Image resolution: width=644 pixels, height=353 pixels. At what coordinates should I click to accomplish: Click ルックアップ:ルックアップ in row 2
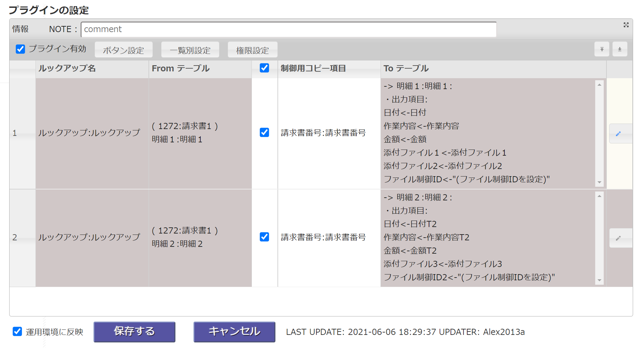pos(89,237)
